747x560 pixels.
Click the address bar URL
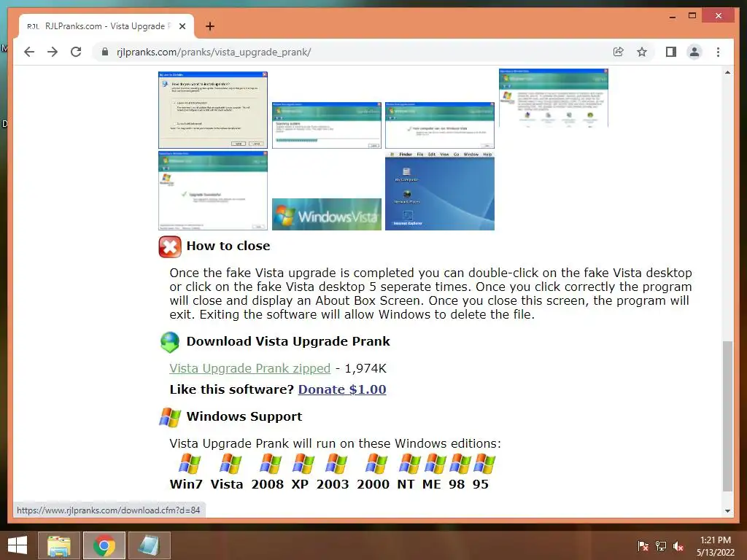click(214, 52)
